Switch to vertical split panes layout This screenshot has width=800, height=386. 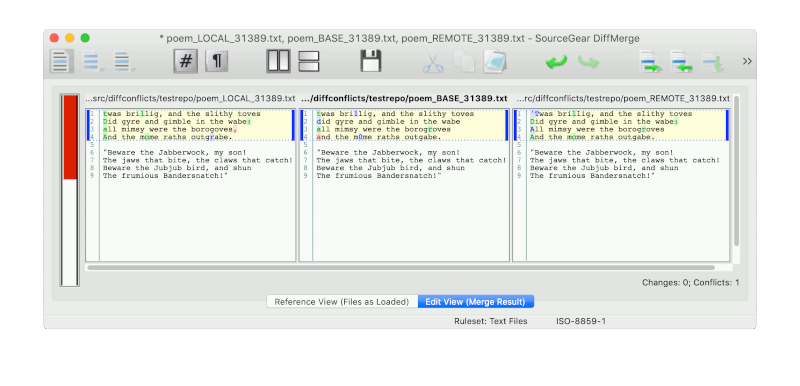pyautogui.click(x=278, y=61)
